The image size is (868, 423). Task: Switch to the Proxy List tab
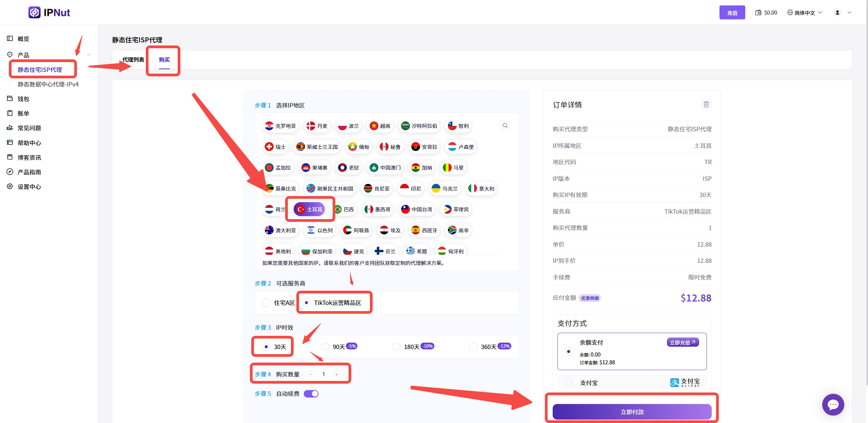click(133, 60)
